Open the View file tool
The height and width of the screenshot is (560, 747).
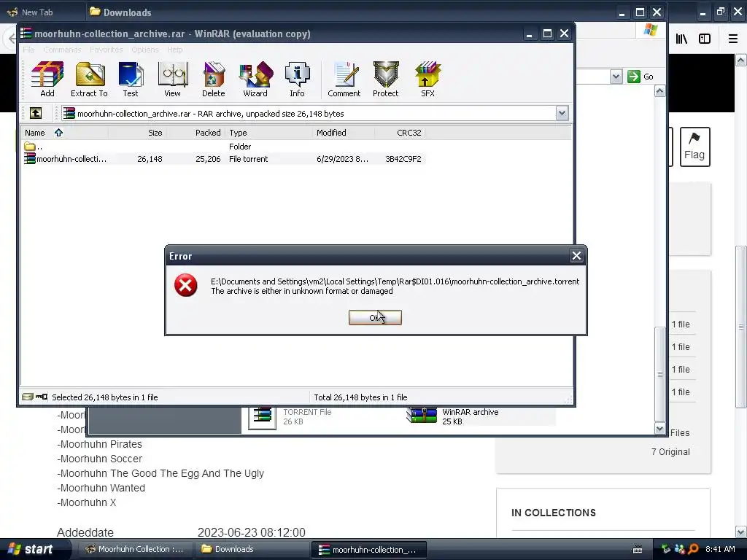tap(172, 79)
